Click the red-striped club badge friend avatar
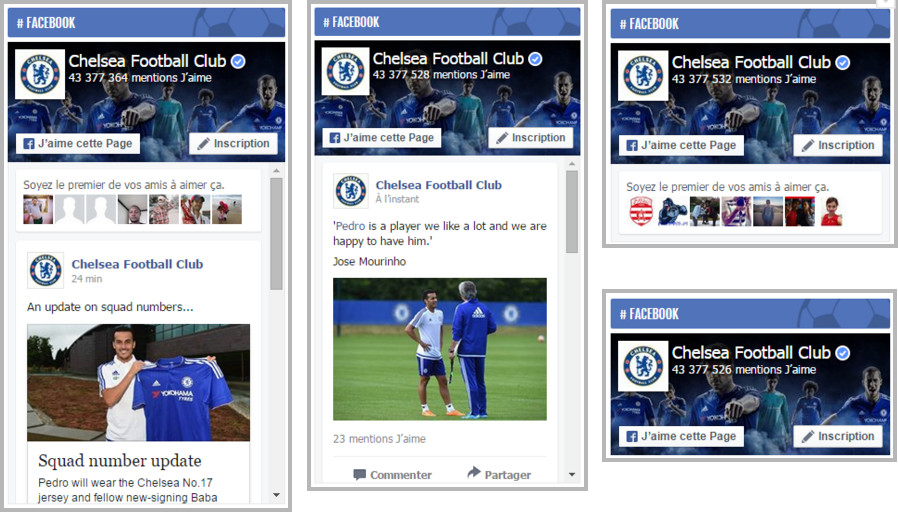 click(641, 211)
